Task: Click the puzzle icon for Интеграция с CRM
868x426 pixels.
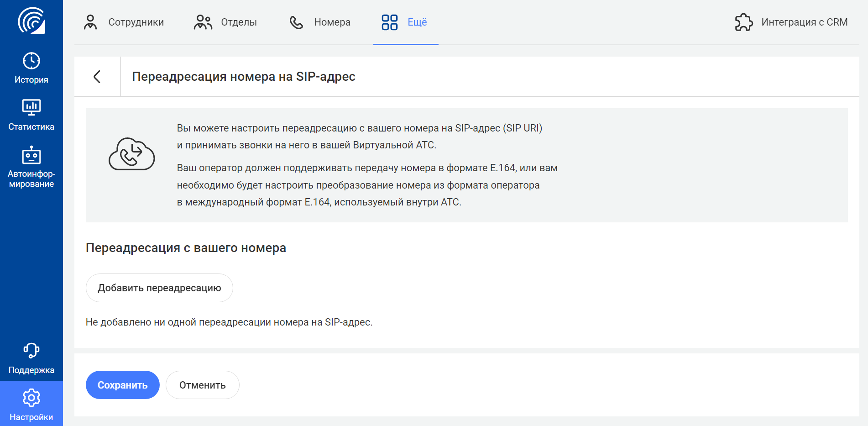Action: (744, 22)
